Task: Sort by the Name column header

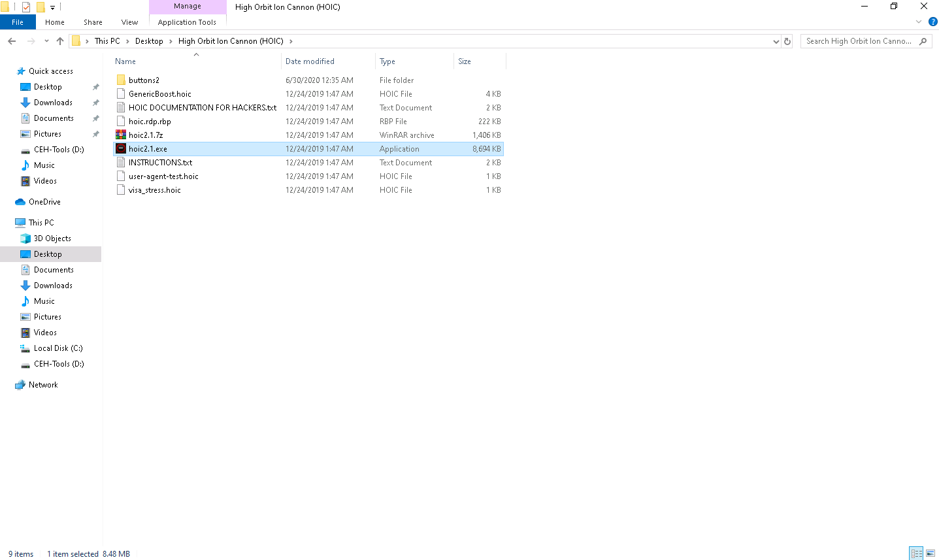Action: pos(125,61)
